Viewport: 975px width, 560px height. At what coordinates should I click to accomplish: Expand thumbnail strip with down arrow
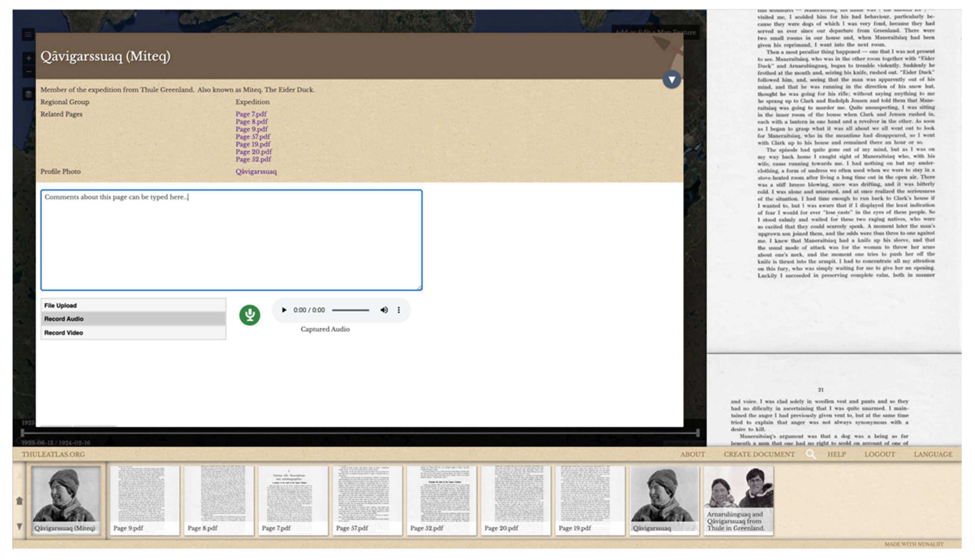pyautogui.click(x=19, y=526)
